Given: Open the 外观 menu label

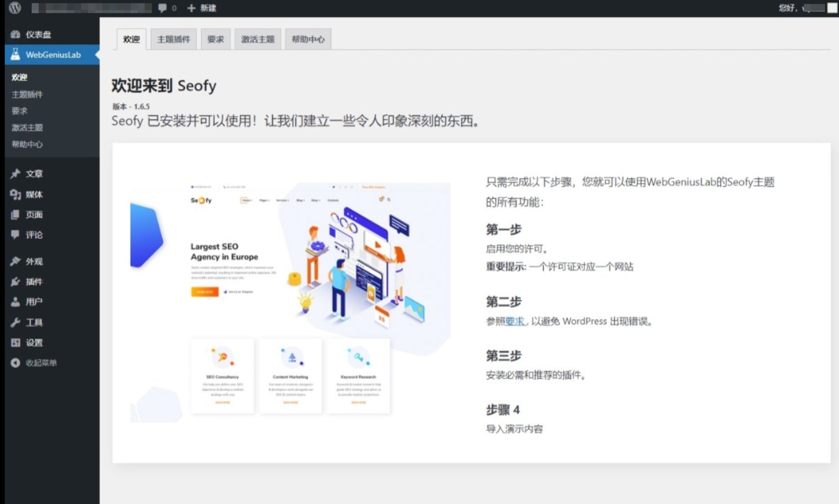Looking at the screenshot, I should [34, 261].
